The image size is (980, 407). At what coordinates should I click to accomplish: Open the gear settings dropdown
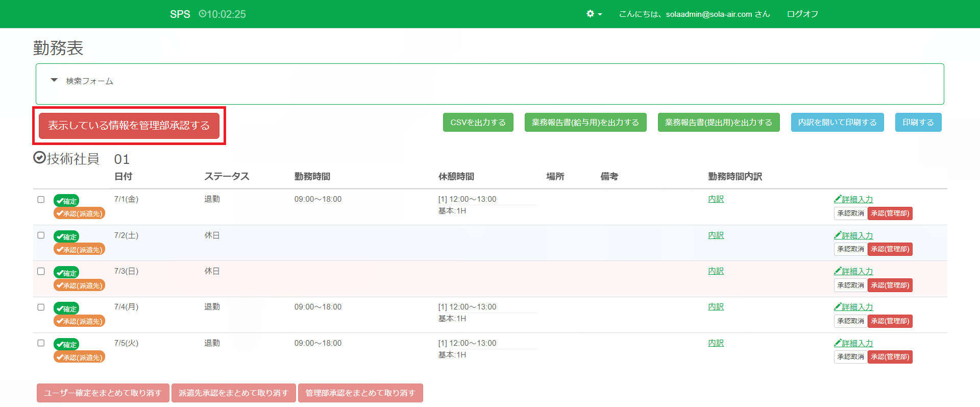pos(594,14)
